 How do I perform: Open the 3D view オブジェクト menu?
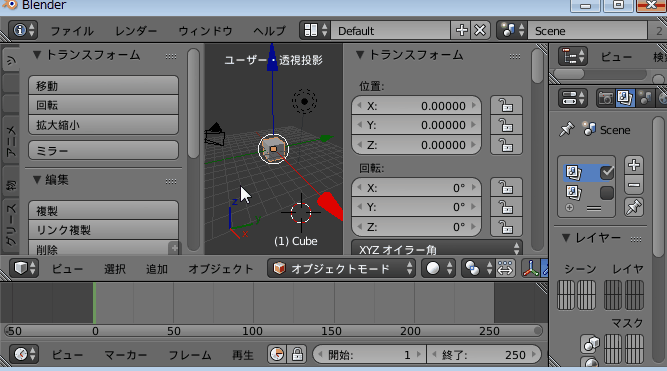[x=220, y=269]
